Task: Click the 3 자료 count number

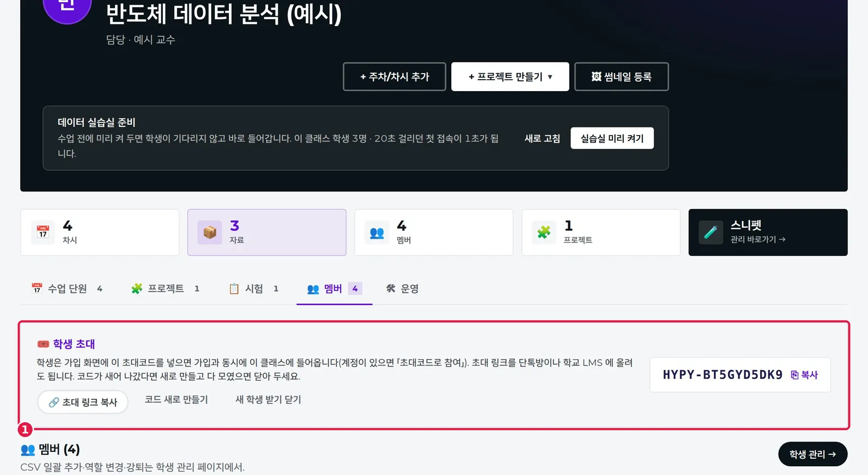Action: 234,226
